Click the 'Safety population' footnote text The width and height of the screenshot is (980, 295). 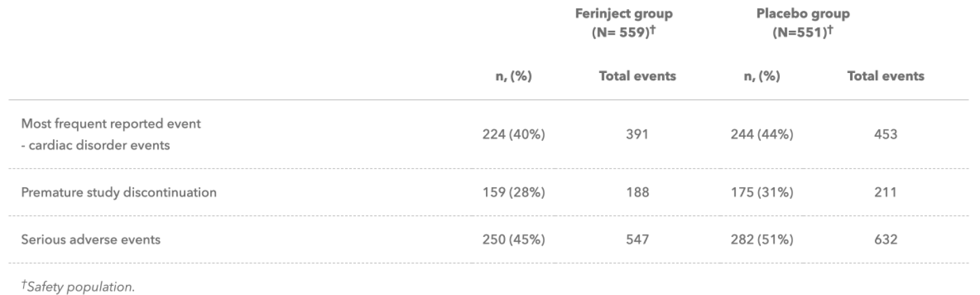coord(80,287)
